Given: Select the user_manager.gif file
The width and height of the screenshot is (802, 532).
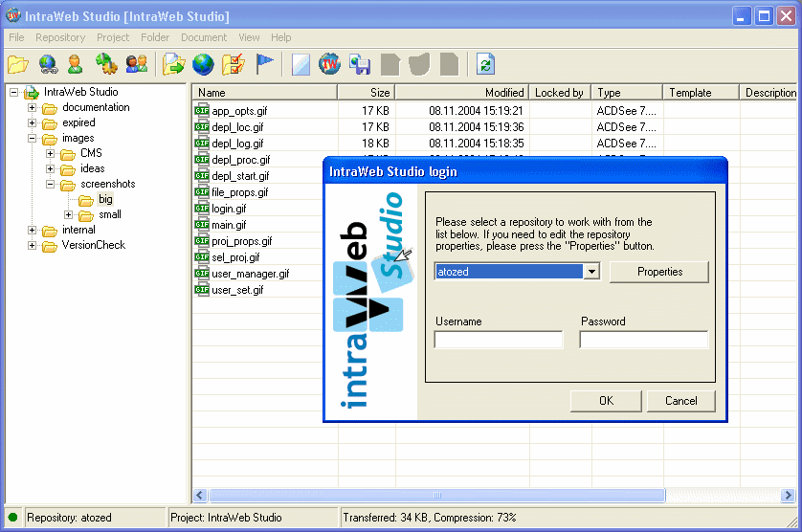Looking at the screenshot, I should [251, 274].
